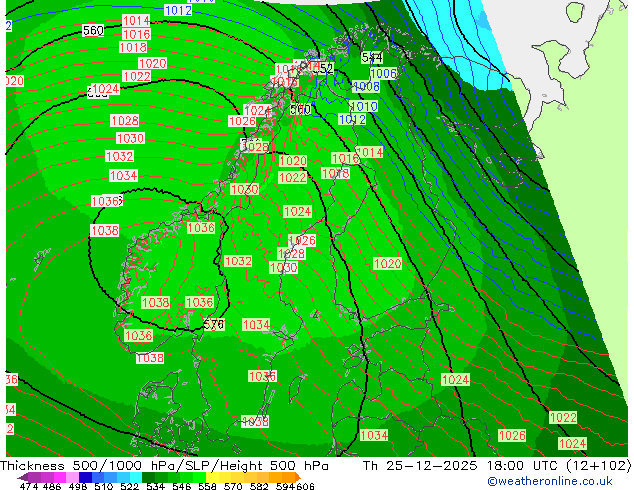Image resolution: width=634 pixels, height=490 pixels.
Task: Click the blue 1010 pressure label
Action: pyautogui.click(x=364, y=106)
